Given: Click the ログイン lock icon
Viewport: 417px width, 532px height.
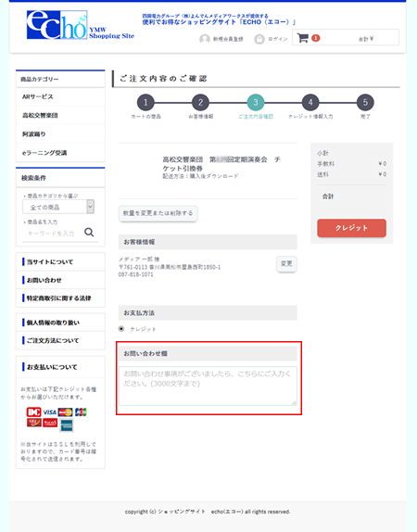Looking at the screenshot, I should [259, 39].
